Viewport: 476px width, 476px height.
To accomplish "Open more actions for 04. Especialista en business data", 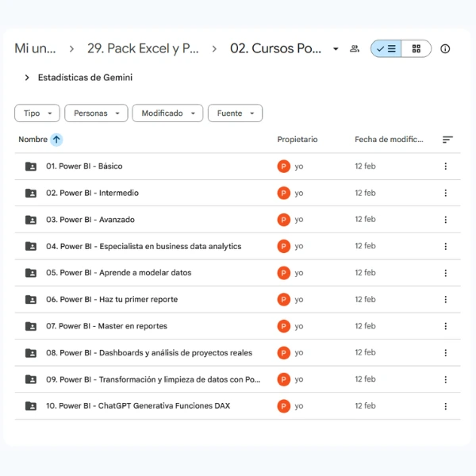I will 445,246.
